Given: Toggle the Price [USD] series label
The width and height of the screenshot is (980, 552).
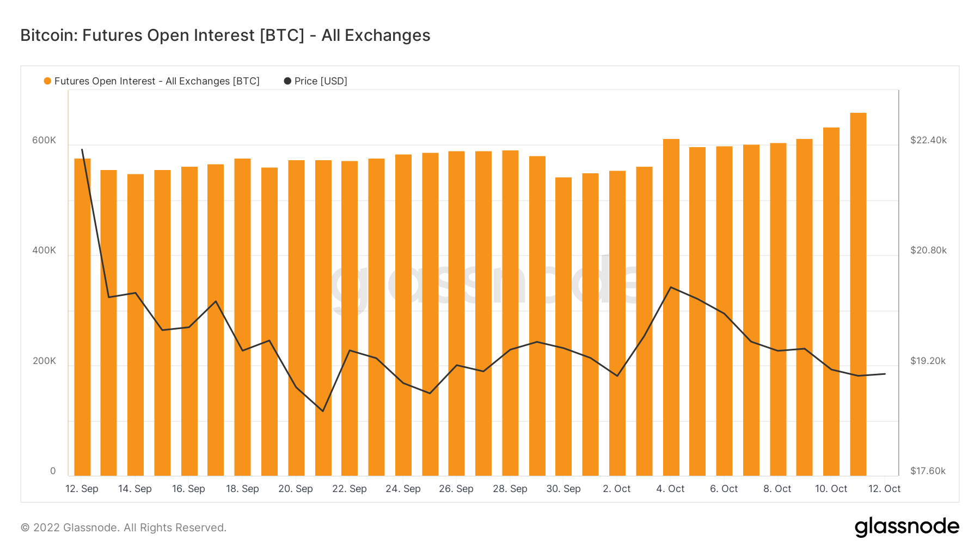Looking at the screenshot, I should 321,81.
